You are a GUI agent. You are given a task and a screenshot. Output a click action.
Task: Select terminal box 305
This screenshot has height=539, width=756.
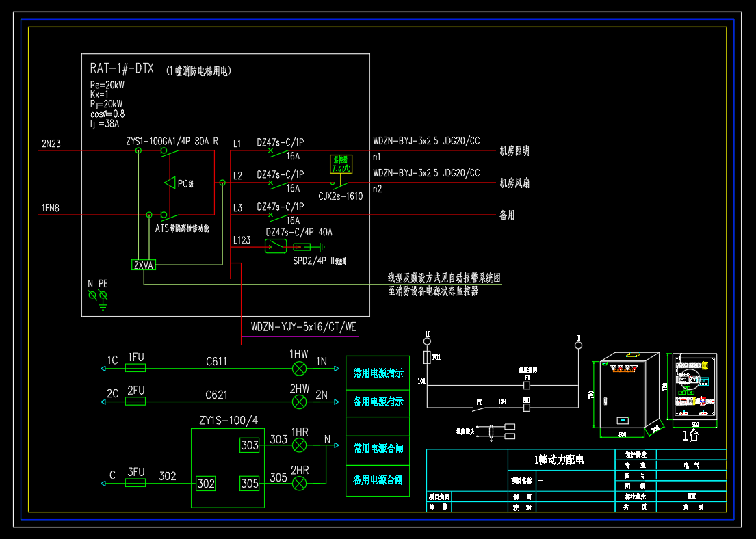pyautogui.click(x=250, y=484)
